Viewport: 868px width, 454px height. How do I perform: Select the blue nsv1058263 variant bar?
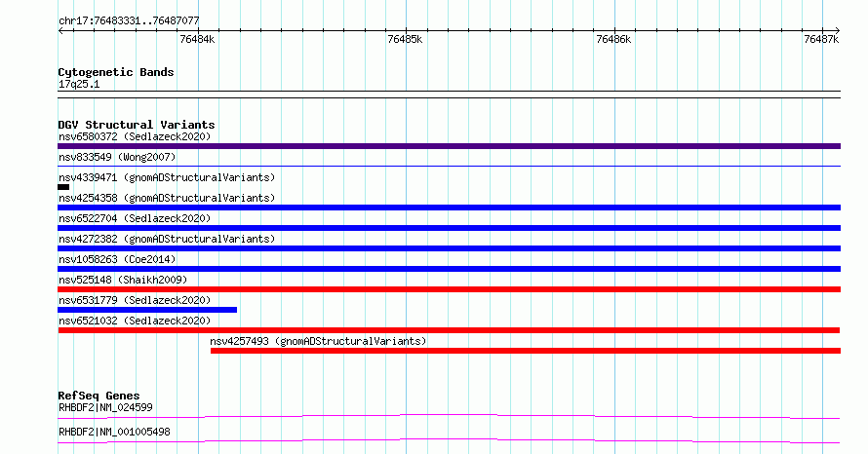tap(449, 269)
